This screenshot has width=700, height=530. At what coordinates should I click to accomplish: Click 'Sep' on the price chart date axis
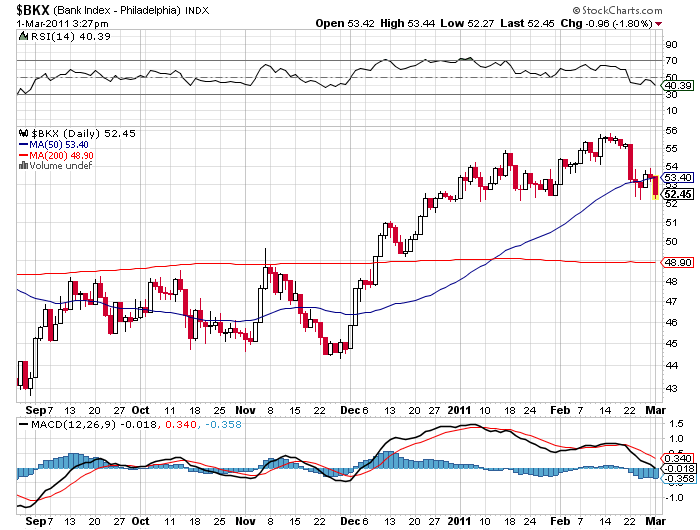(35, 410)
